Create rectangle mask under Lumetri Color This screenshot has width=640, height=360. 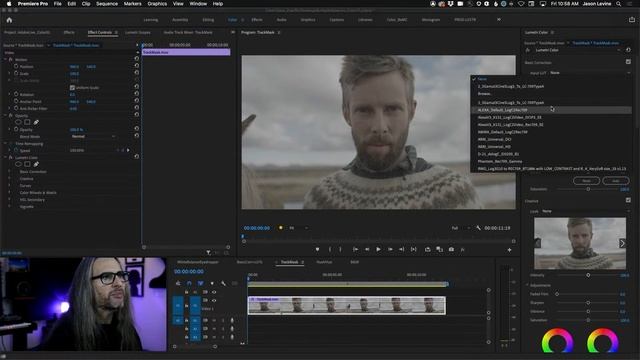coord(27,164)
